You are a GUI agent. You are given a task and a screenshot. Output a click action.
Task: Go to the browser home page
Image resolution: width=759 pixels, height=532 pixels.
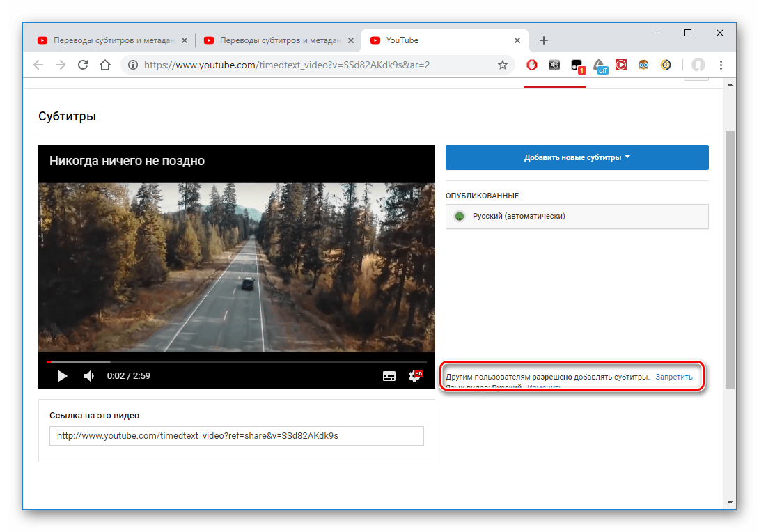tap(105, 65)
